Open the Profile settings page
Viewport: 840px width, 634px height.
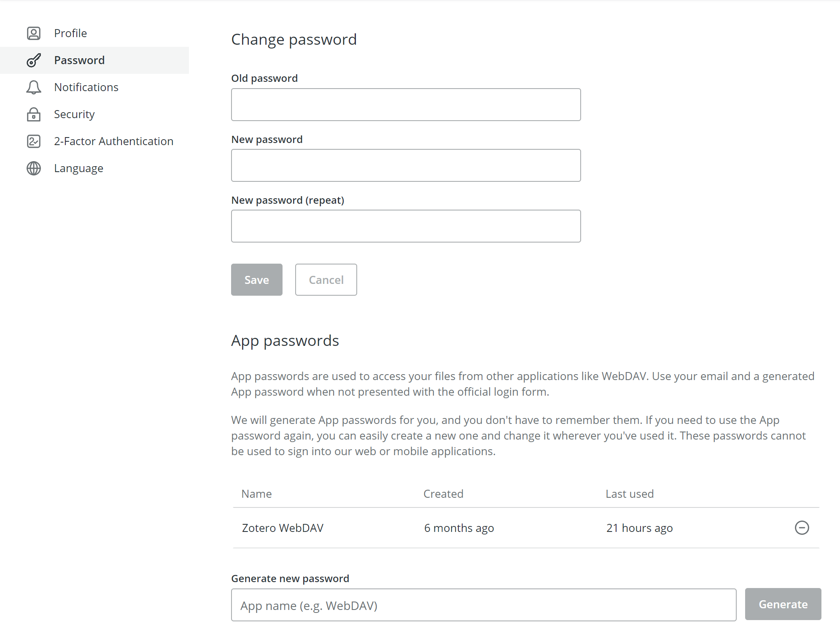70,33
